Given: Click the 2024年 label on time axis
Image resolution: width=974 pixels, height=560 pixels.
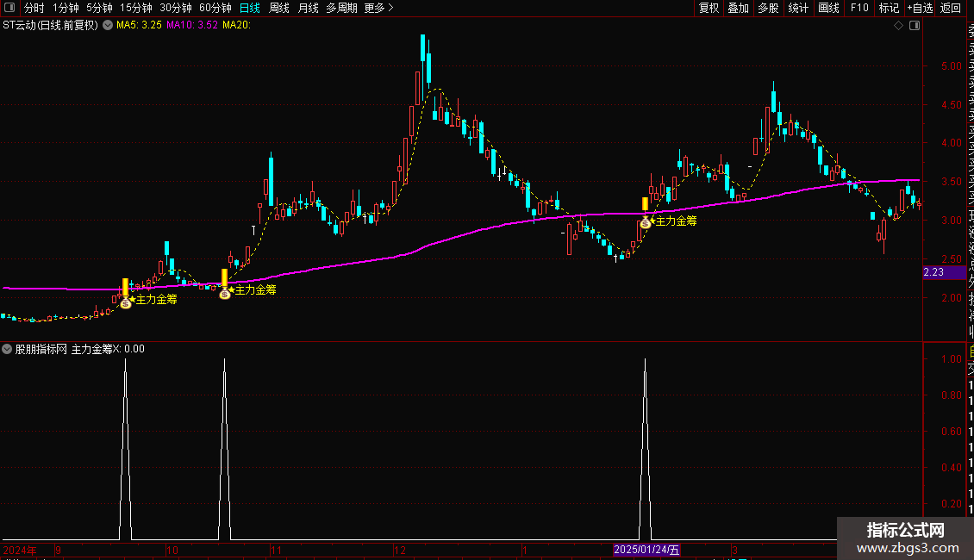Looking at the screenshot, I should click(x=19, y=550).
